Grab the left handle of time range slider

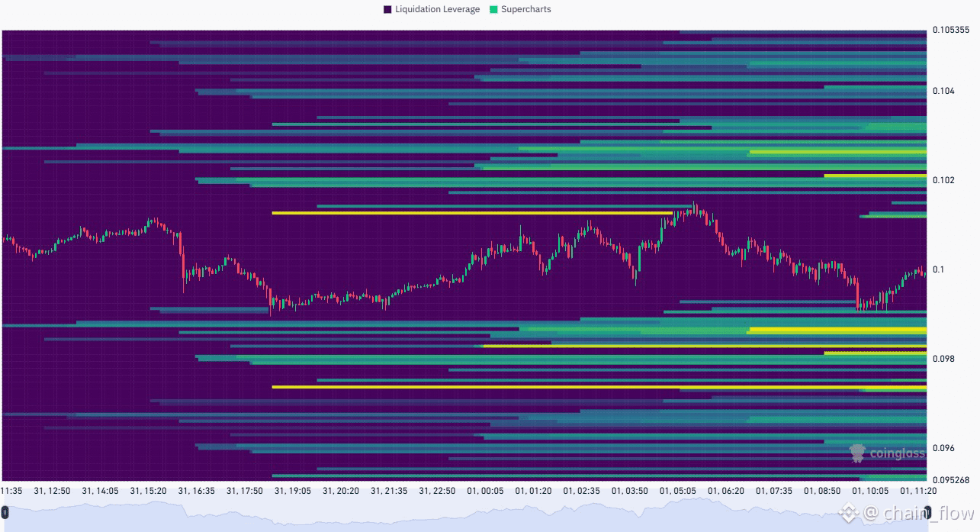5,511
